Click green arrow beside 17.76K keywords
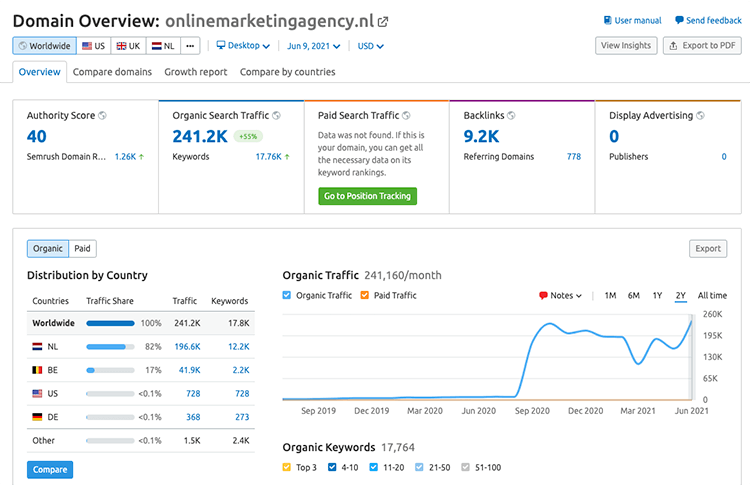 287,156
